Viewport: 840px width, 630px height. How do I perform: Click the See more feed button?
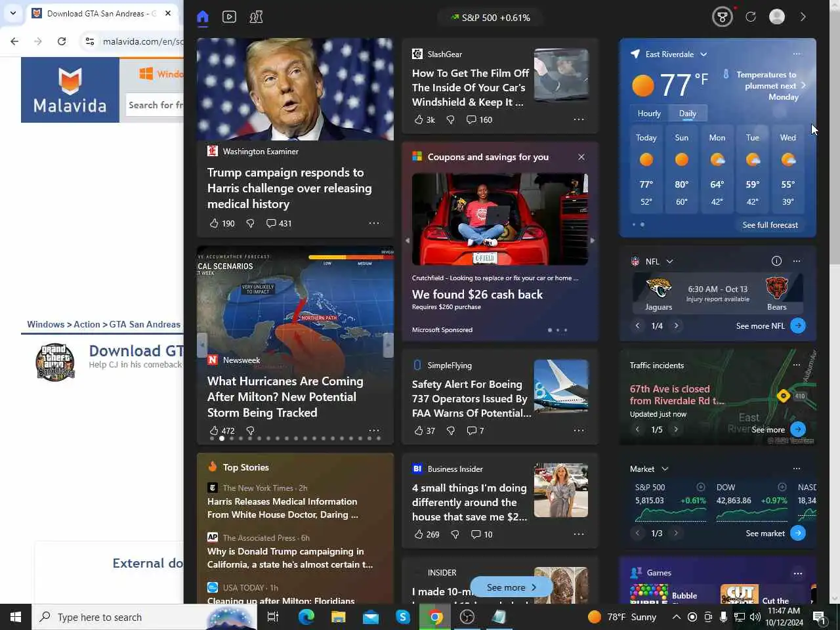coord(511,587)
